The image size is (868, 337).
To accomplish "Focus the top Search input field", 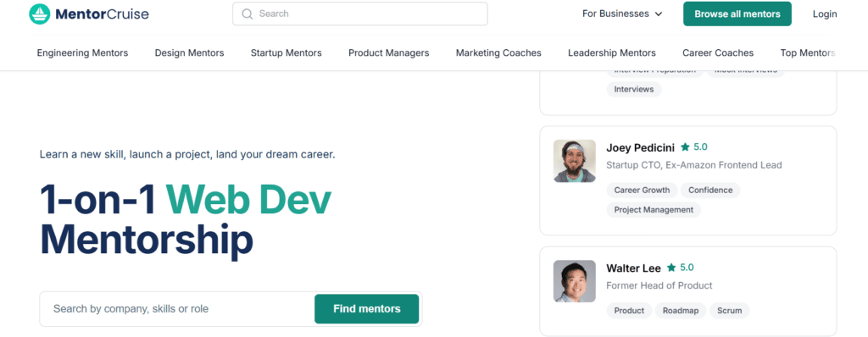I will (359, 14).
